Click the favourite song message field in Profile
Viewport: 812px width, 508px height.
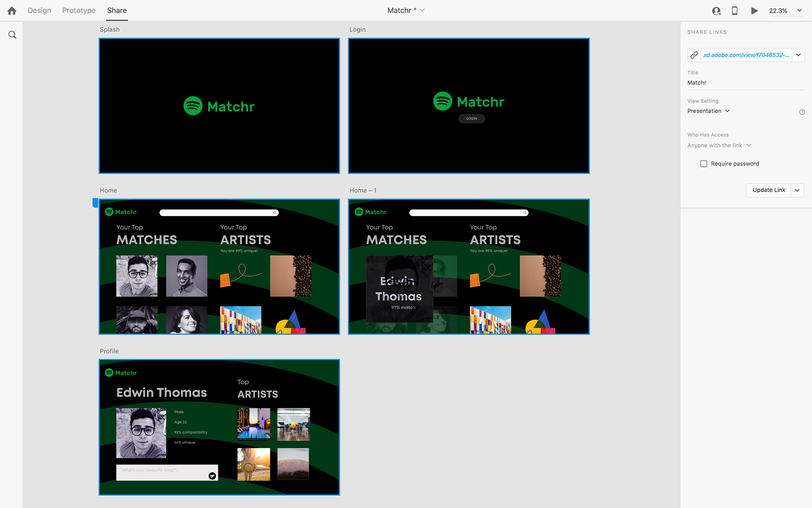coord(167,472)
